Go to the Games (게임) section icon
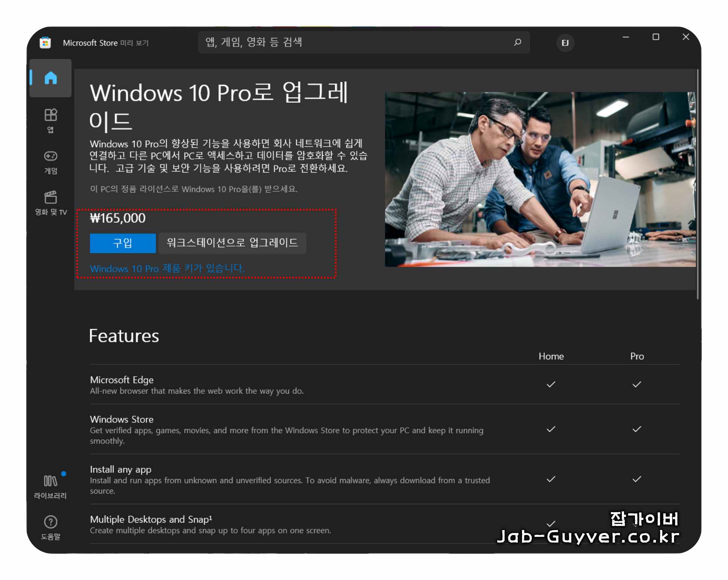Image resolution: width=728 pixels, height=580 pixels. tap(51, 156)
